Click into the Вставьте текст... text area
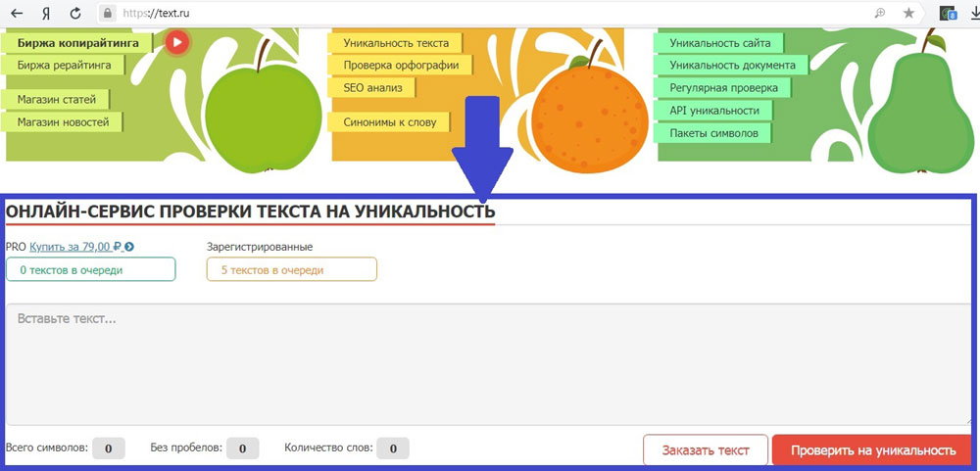 coord(488,364)
